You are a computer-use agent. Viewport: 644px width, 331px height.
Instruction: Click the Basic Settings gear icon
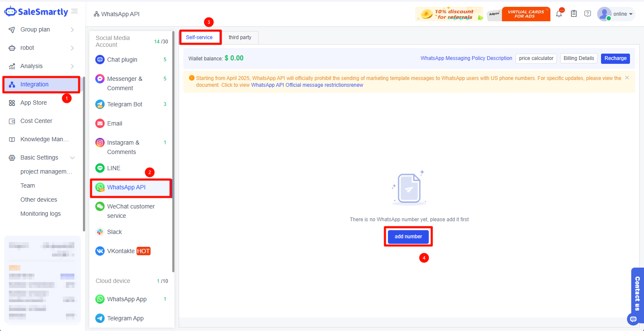pos(12,158)
